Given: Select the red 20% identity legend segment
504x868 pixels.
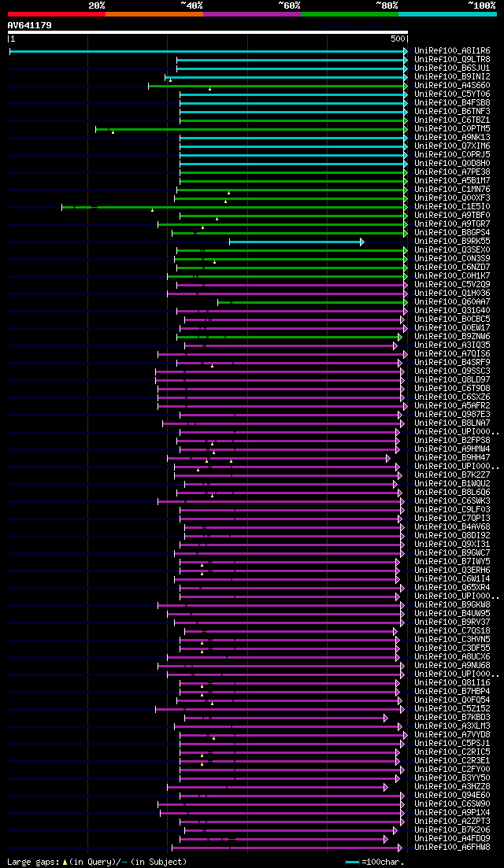Looking at the screenshot, I should click(x=57, y=13).
